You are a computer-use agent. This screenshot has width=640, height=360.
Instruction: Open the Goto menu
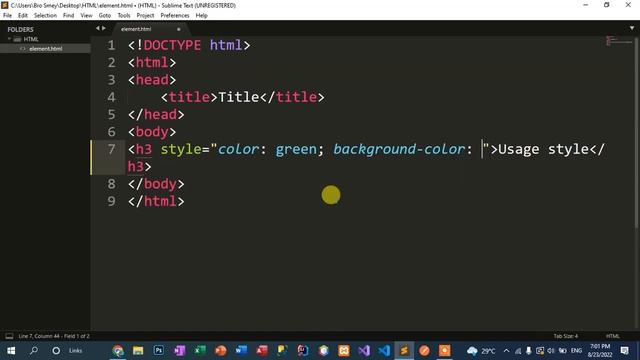(104, 16)
